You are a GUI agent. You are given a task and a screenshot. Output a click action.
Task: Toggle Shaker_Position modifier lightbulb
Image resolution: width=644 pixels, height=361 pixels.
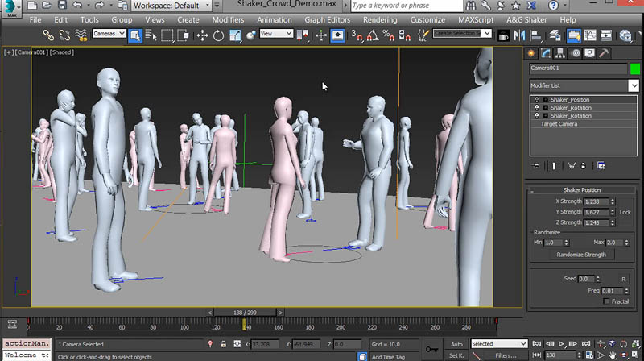(537, 100)
